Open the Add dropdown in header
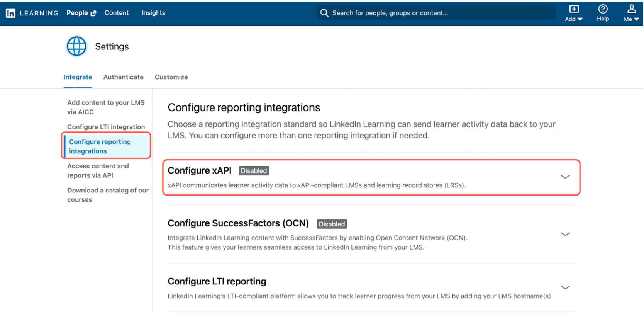644x313 pixels. pos(574,14)
